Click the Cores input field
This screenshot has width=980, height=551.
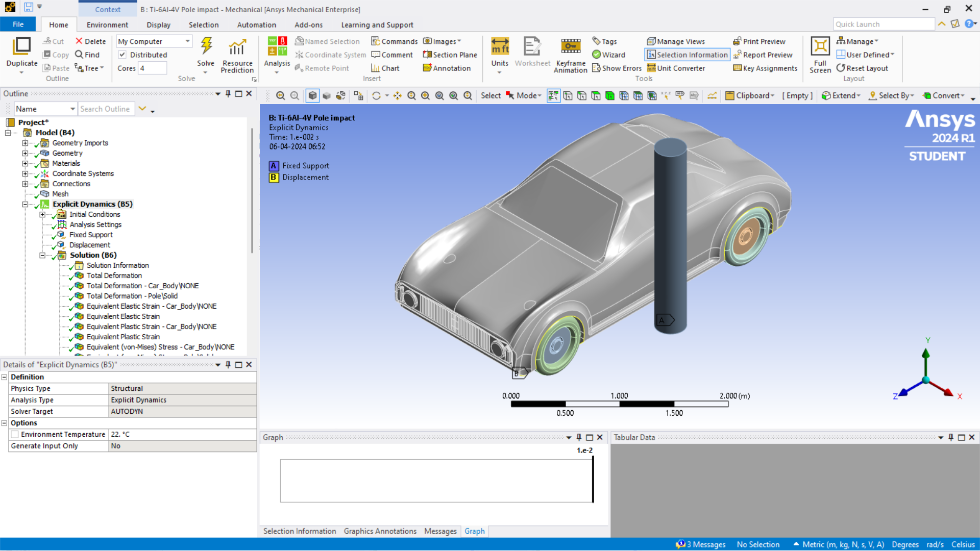point(152,68)
